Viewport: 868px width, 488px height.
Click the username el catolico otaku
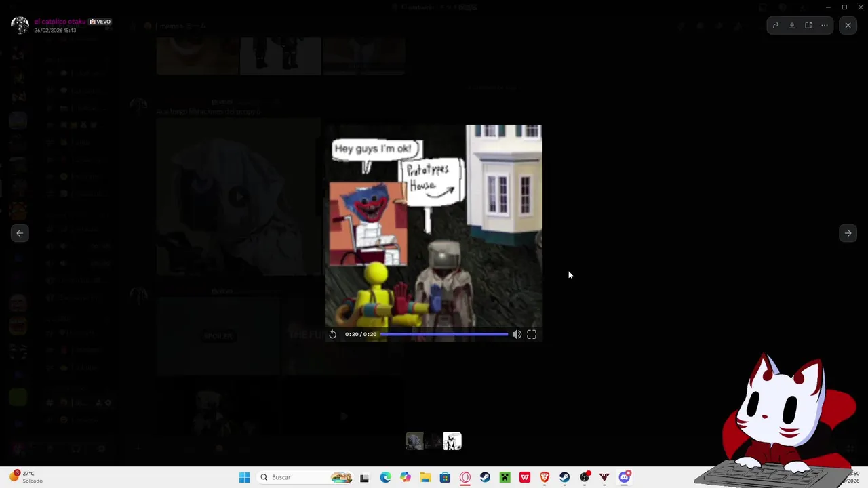tap(60, 22)
